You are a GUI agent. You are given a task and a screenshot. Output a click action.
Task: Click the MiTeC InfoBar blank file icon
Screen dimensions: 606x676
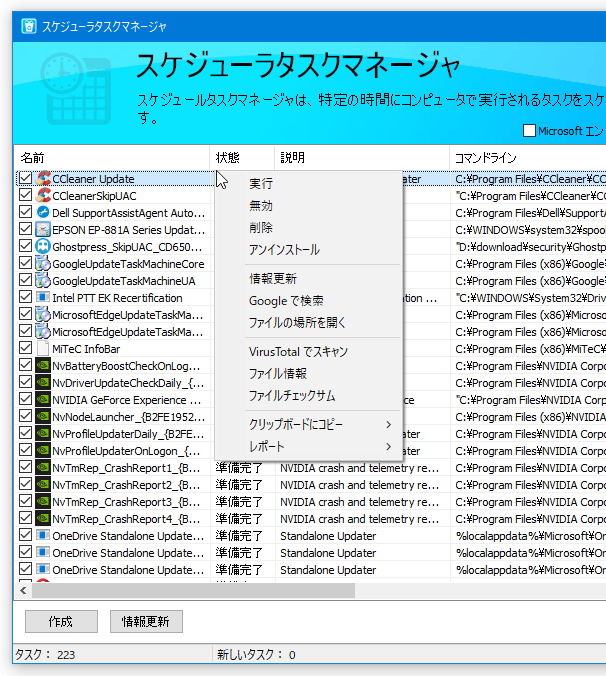coord(43,348)
